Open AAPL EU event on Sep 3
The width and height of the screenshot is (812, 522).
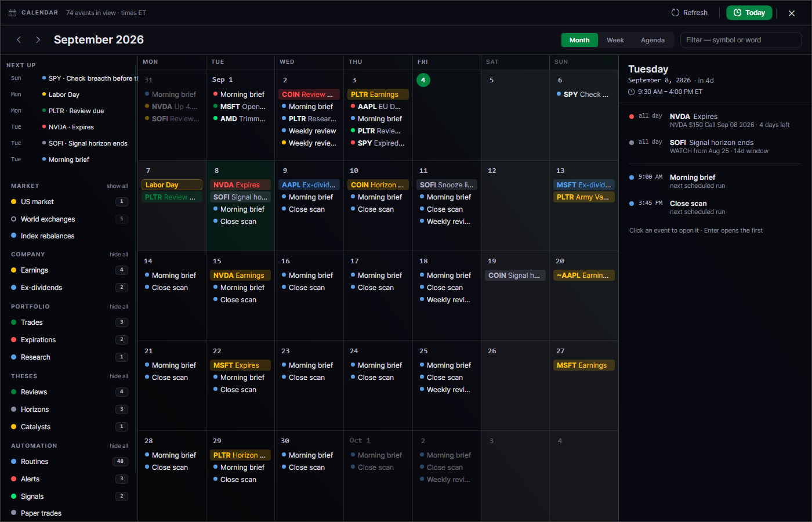pyautogui.click(x=378, y=107)
